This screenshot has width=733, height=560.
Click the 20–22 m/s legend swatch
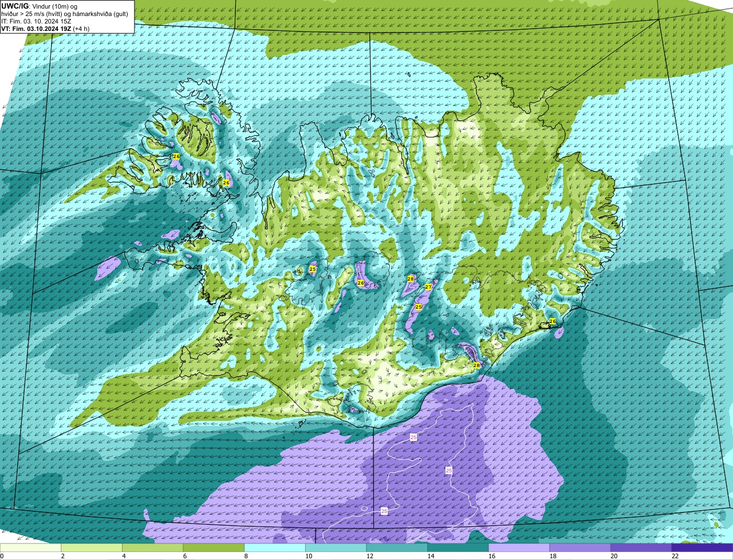641,547
